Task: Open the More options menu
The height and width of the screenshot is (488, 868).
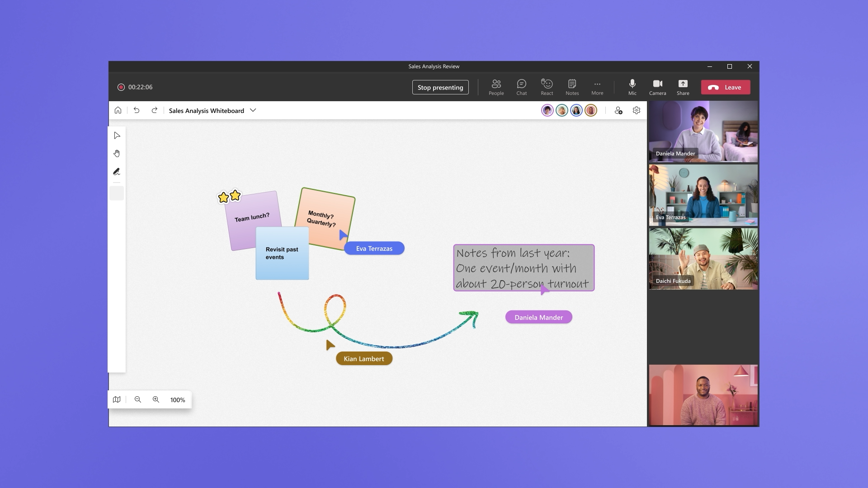Action: tap(597, 87)
